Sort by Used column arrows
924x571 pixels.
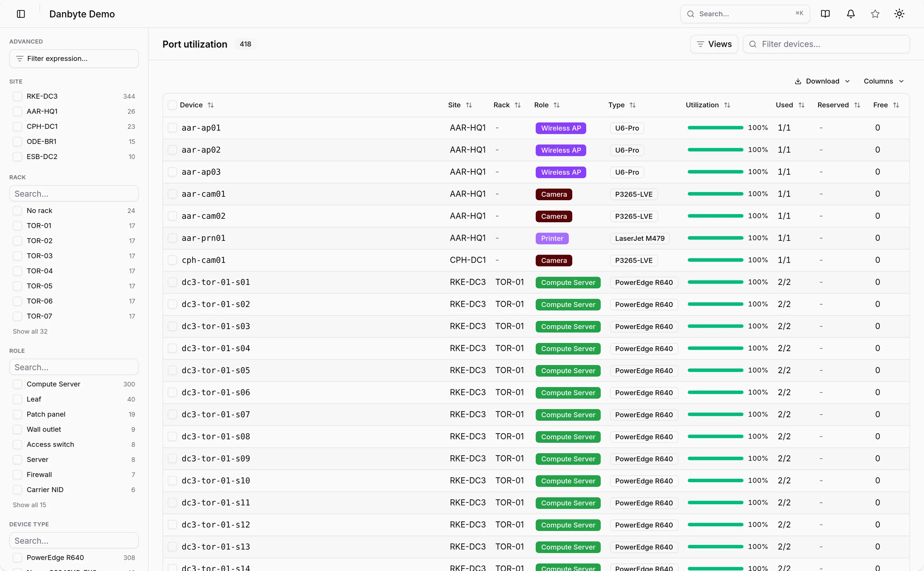[801, 105]
